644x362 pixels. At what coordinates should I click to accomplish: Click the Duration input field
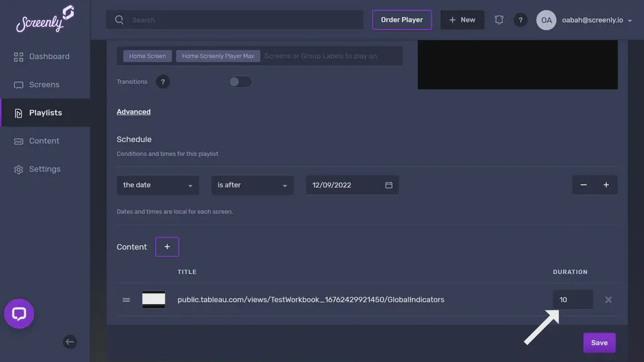tap(572, 300)
